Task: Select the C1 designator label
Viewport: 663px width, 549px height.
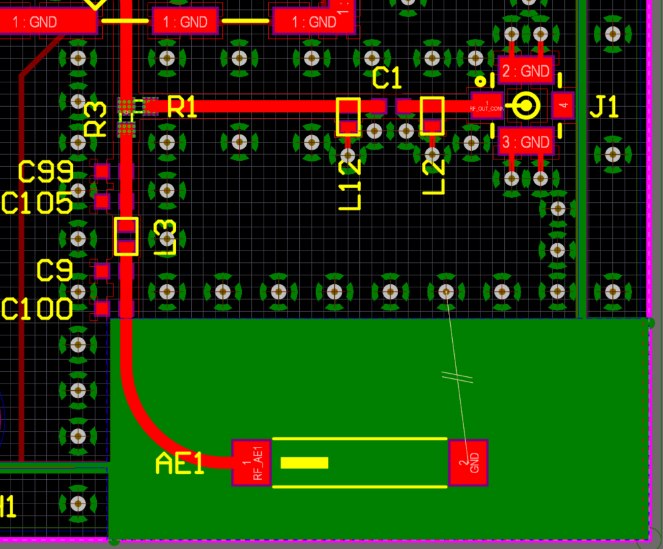Action: pyautogui.click(x=386, y=78)
